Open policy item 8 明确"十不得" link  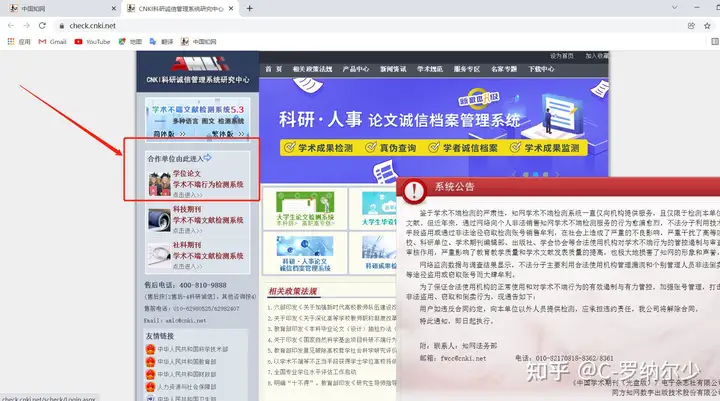[332, 383]
